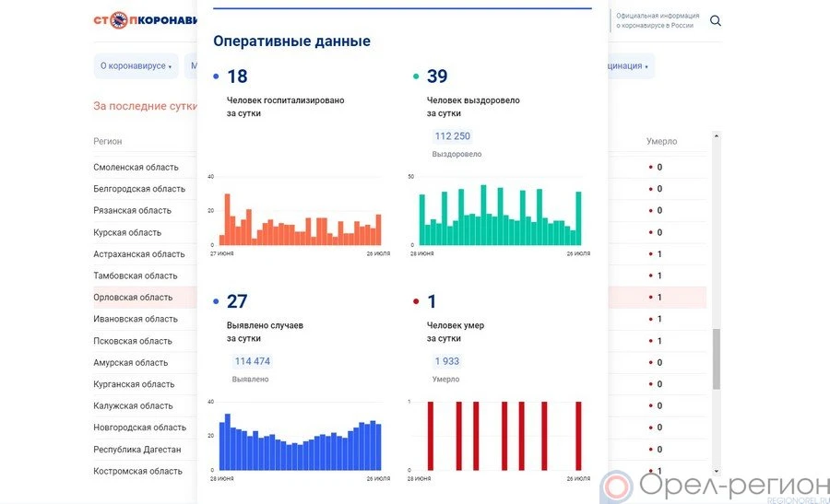830x504 pixels.
Task: Click the Умерло column header
Action: pyautogui.click(x=661, y=142)
